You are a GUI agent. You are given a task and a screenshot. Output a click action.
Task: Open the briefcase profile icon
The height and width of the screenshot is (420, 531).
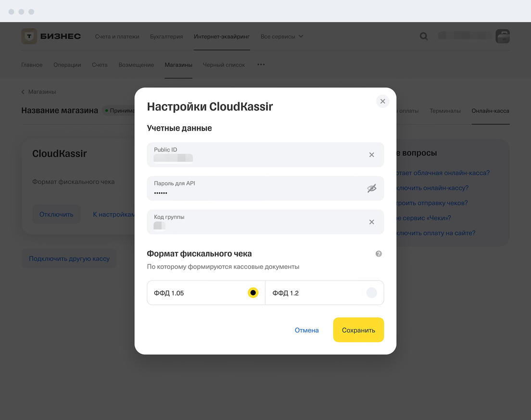click(x=503, y=36)
